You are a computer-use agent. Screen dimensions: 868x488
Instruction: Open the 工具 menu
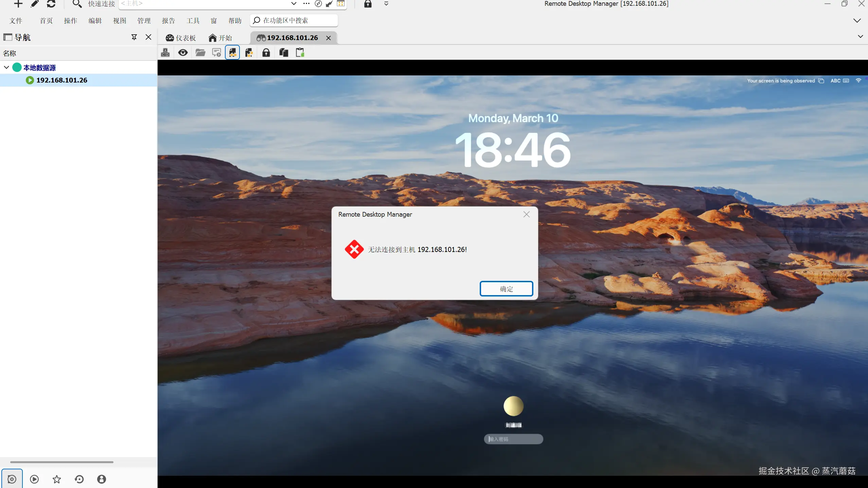(x=193, y=21)
